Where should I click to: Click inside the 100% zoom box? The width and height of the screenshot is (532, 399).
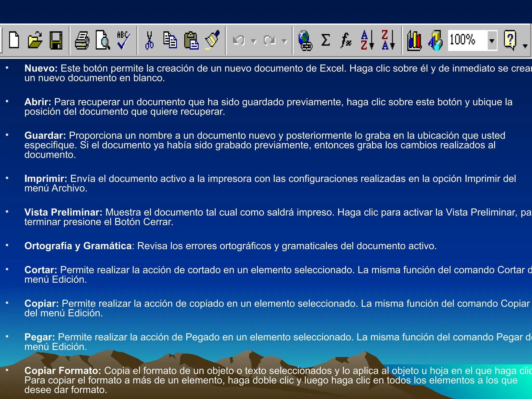point(467,40)
